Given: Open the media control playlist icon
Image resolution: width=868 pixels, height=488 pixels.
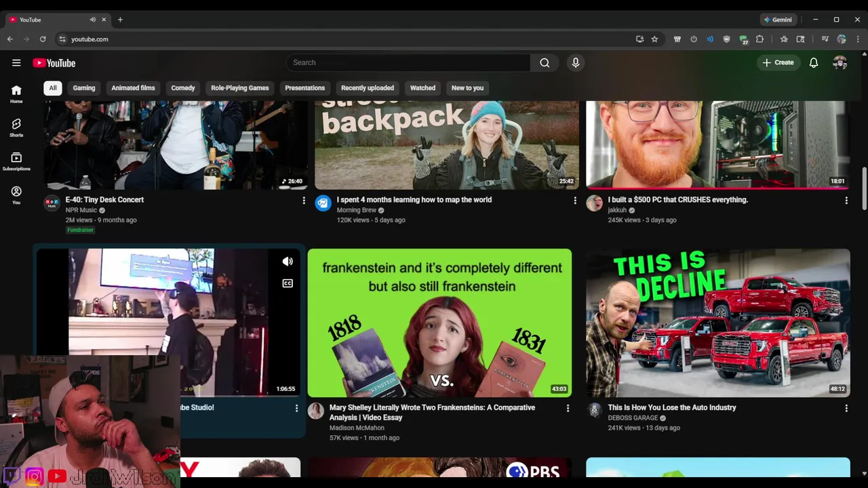Looking at the screenshot, I should tap(825, 39).
